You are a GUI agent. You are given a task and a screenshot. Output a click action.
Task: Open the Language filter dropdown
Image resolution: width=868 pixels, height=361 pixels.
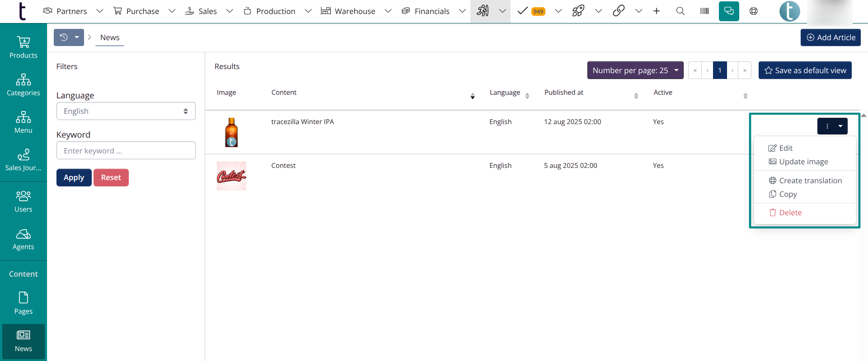126,111
